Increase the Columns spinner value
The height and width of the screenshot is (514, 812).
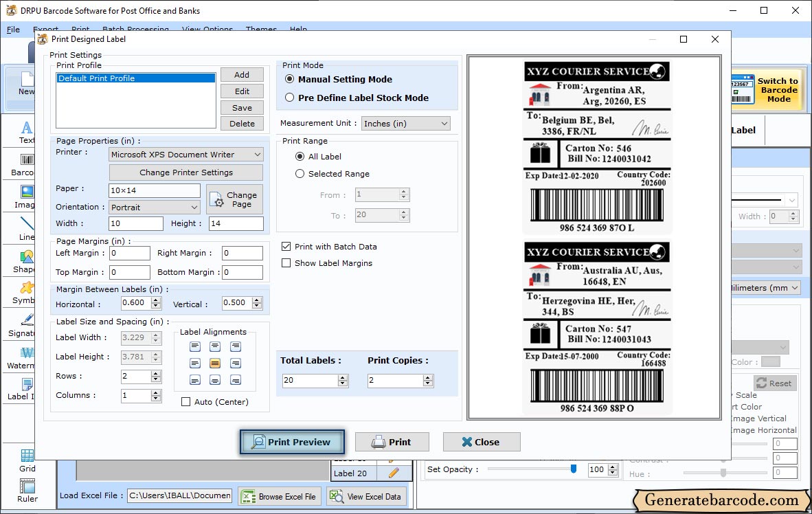coord(156,393)
